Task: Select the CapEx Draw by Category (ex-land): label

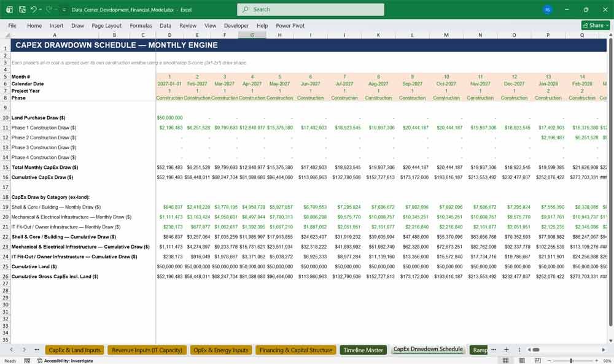Action: click(50, 197)
